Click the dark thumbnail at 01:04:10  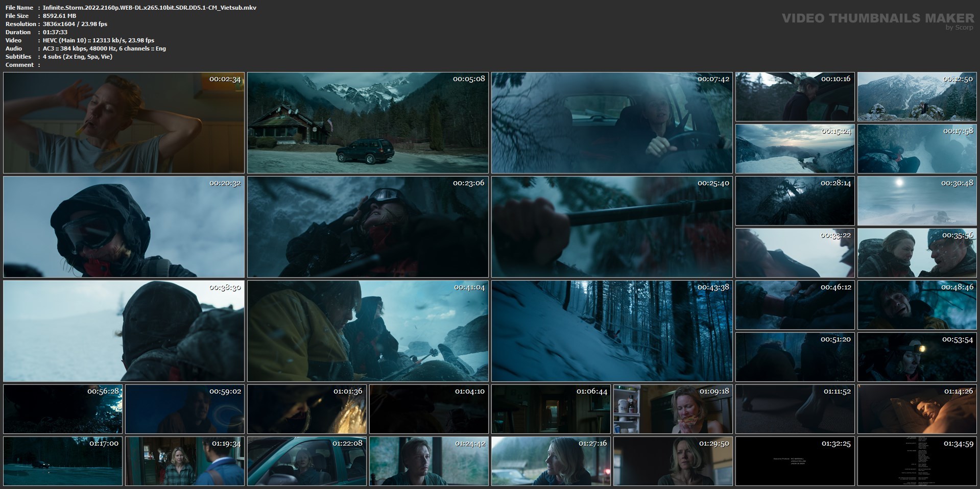429,409
